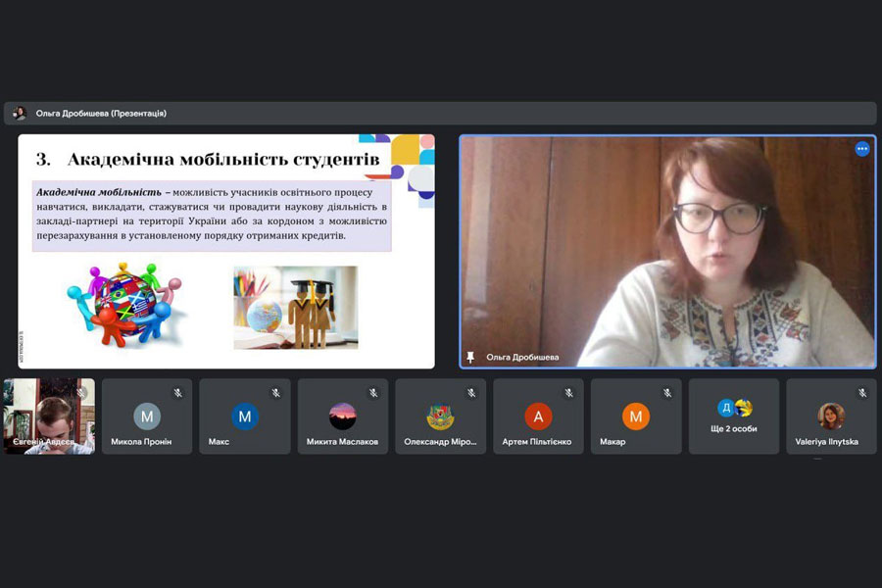The width and height of the screenshot is (882, 588).
Task: Click Valeriya Ilnytska's profile photo avatar
Action: click(831, 416)
